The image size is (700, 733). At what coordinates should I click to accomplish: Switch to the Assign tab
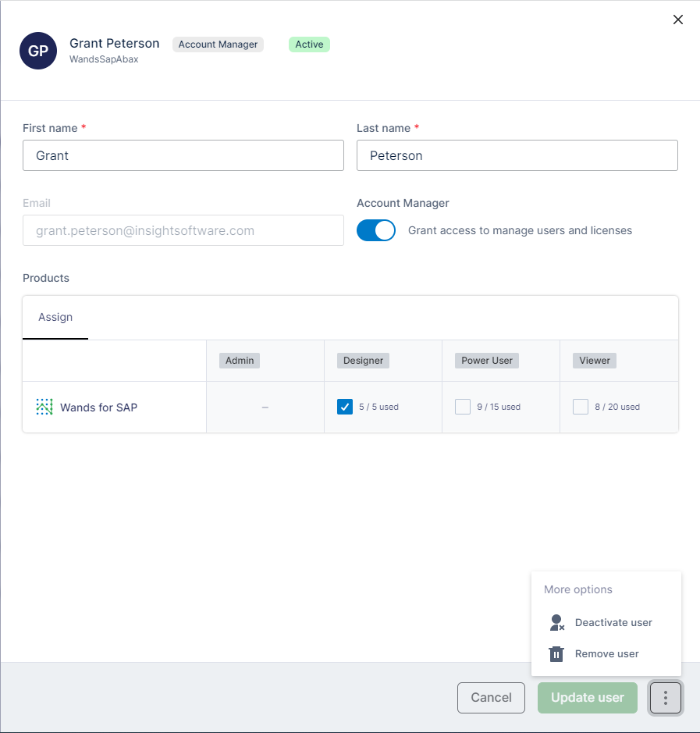click(x=55, y=317)
